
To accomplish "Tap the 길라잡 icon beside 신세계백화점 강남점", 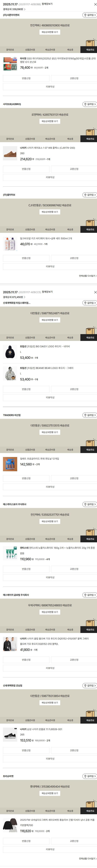I will [x=90, y=676].
